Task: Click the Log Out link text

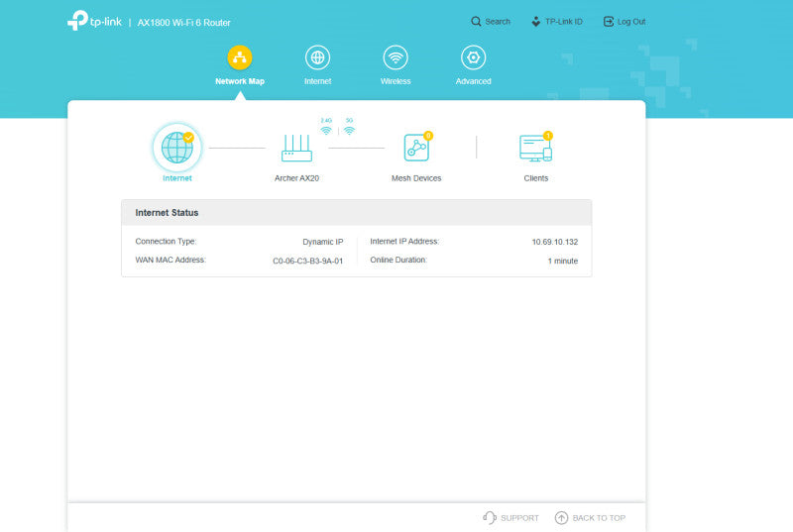Action: point(631,22)
